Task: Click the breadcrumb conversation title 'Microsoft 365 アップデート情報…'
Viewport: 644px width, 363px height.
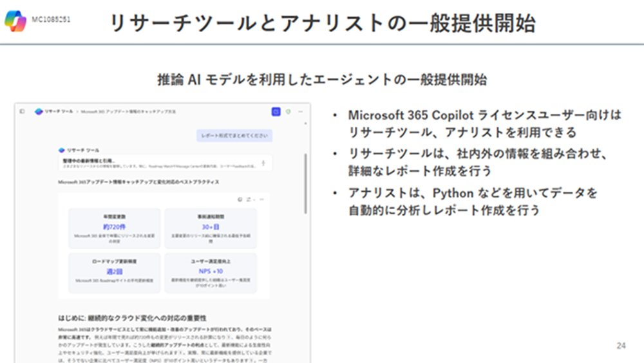Action: point(128,111)
